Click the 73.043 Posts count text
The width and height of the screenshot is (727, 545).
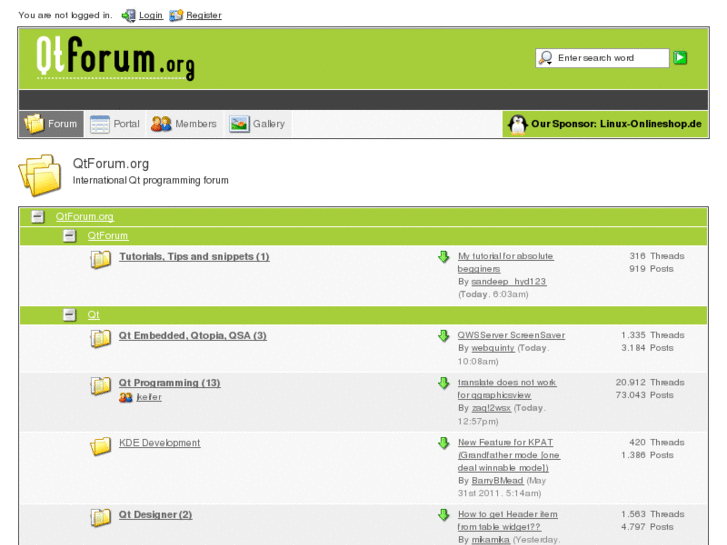pos(644,395)
